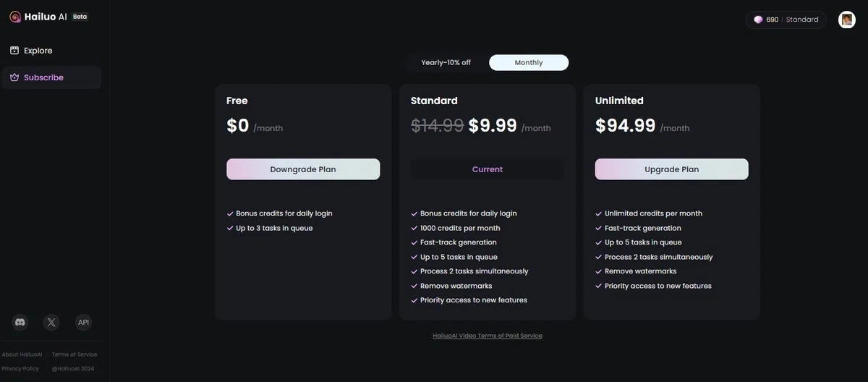Click the Subscribe crown icon
Viewport: 868px width, 382px height.
point(14,77)
